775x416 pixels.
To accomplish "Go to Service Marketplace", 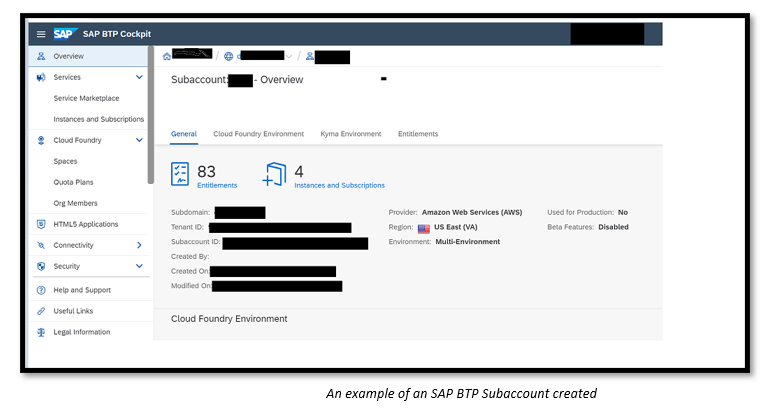I will tap(88, 98).
